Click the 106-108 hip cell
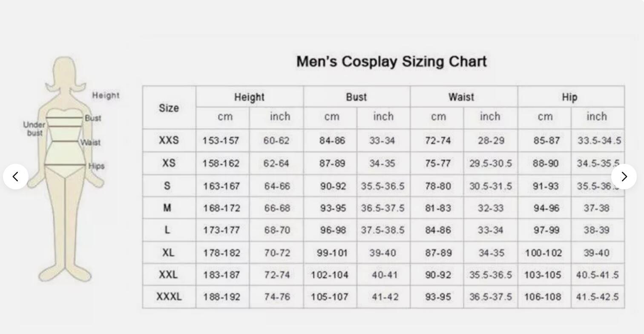Image resolution: width=644 pixels, height=334 pixels. [x=543, y=297]
